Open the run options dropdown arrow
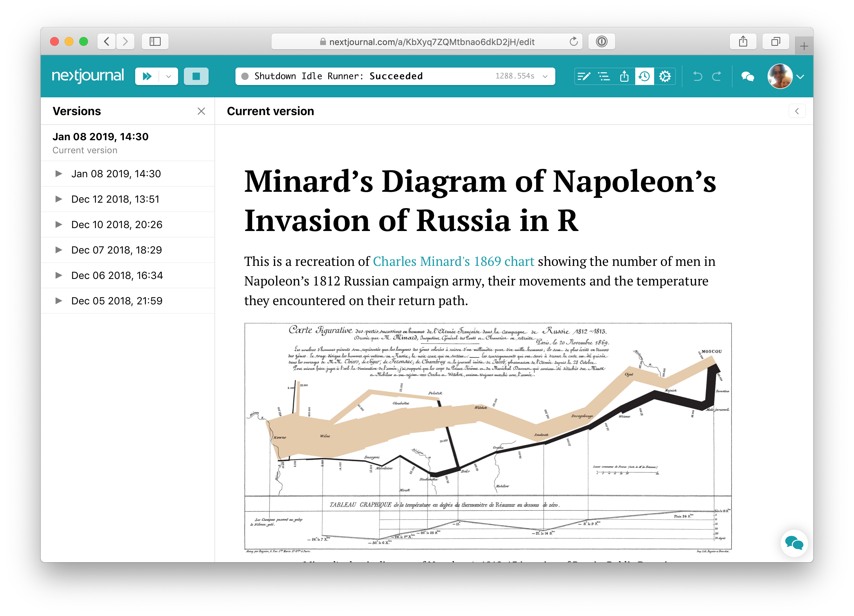This screenshot has width=854, height=616. pyautogui.click(x=169, y=76)
